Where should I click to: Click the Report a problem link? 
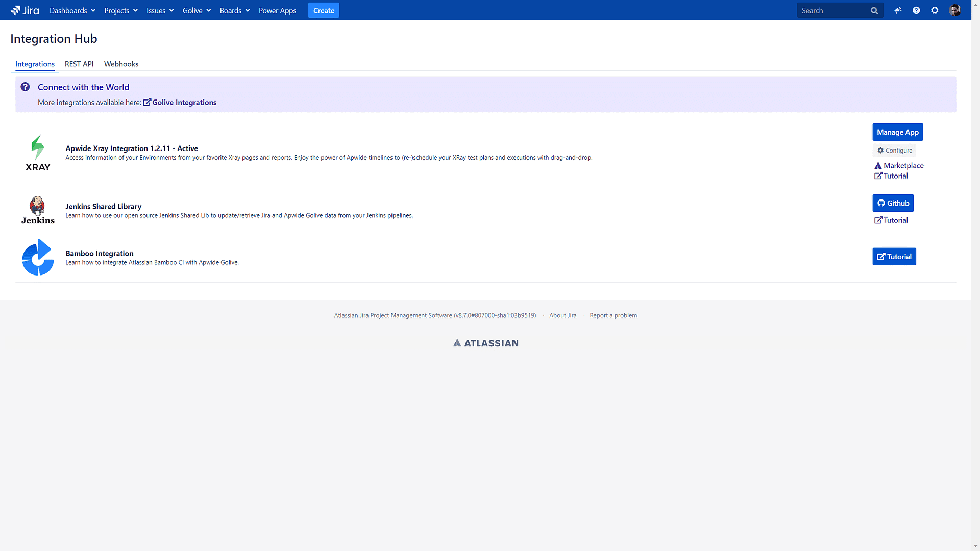[613, 315]
